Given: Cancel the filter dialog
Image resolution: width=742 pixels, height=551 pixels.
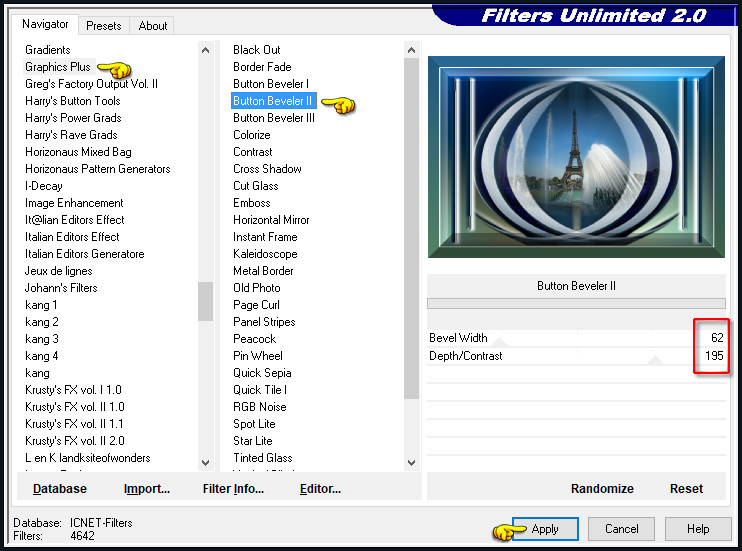Looking at the screenshot, I should (x=621, y=529).
